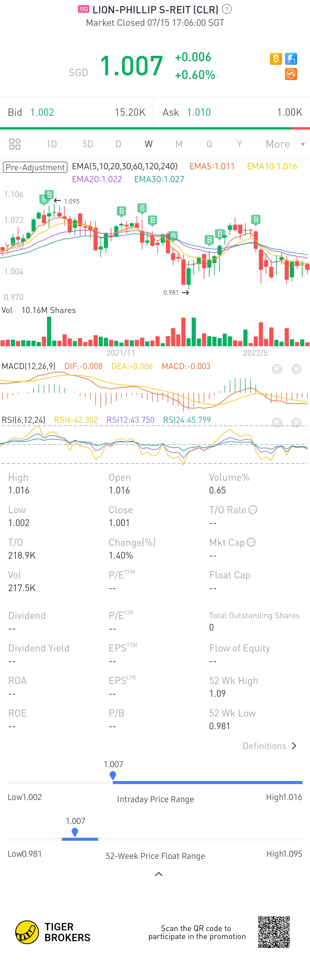Toggle the Pre-Adjustment price setting
The height and width of the screenshot is (980, 310).
[35, 167]
